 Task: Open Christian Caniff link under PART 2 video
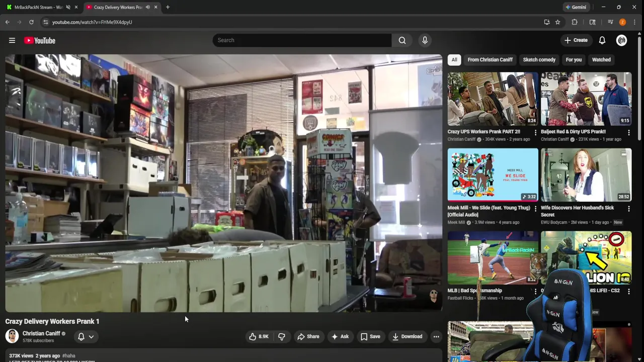pyautogui.click(x=461, y=139)
